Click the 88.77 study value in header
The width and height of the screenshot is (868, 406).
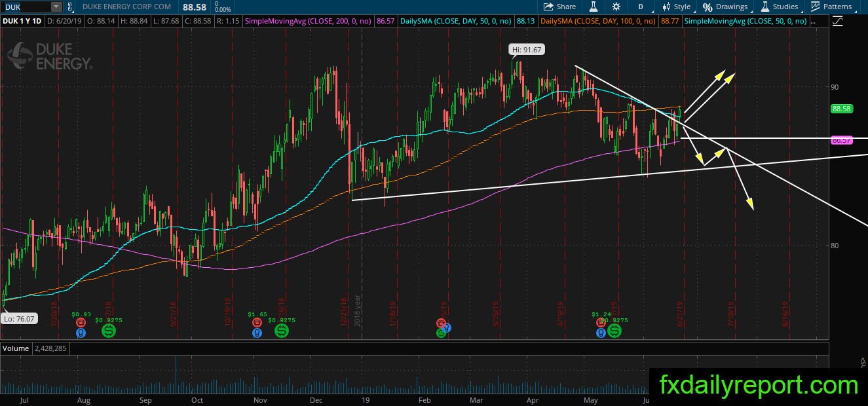pos(670,22)
